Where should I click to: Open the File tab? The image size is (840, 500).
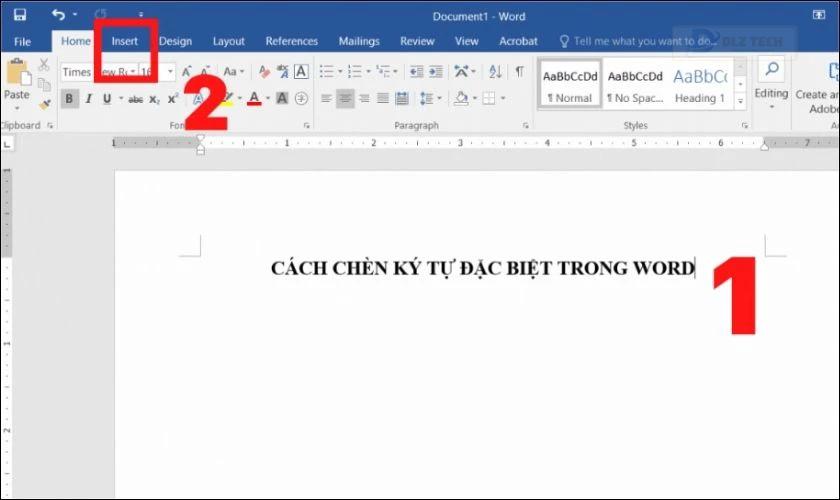point(22,41)
